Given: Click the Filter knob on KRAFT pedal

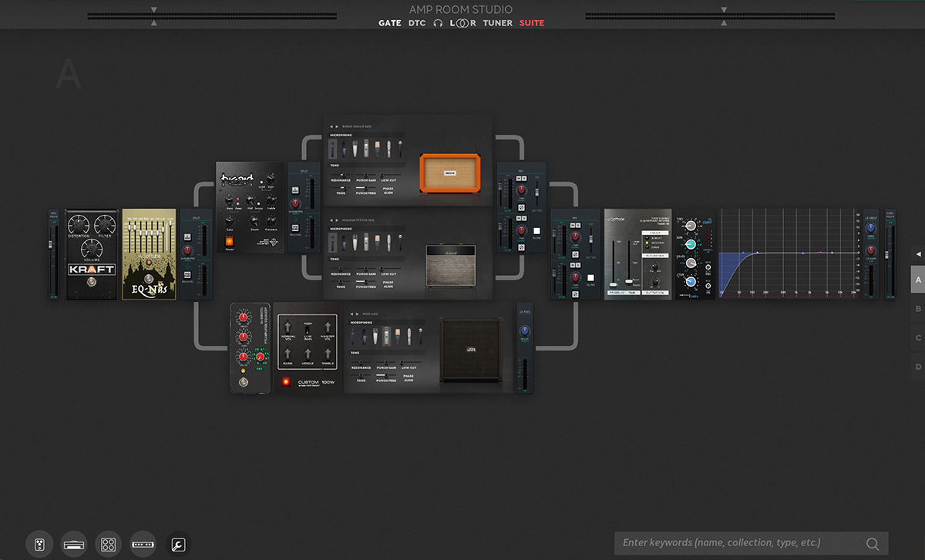Looking at the screenshot, I should coord(105,224).
